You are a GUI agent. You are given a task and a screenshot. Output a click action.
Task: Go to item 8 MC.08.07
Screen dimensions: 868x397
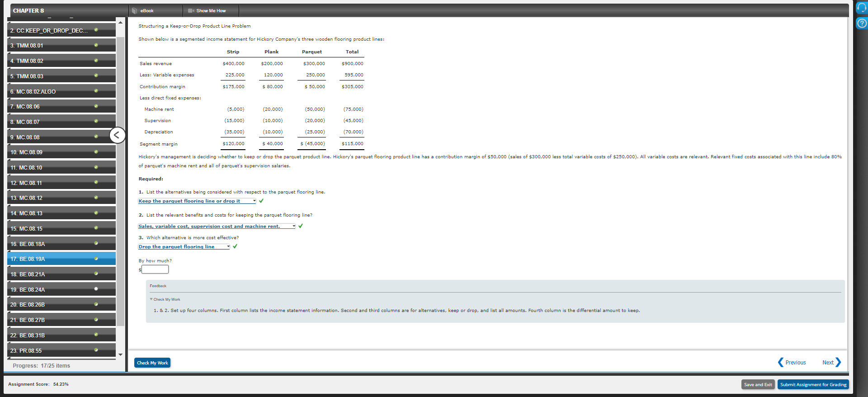point(61,122)
